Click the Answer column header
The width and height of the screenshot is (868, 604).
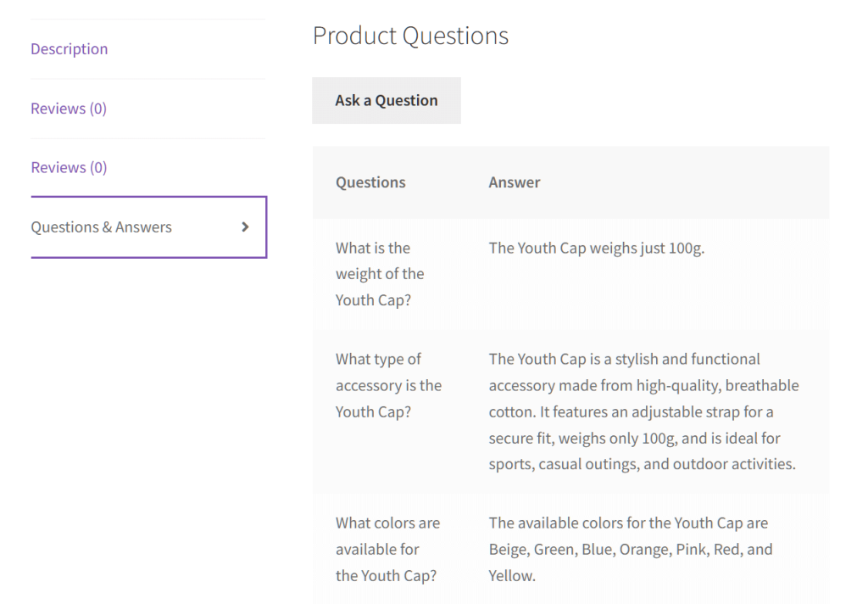(x=514, y=182)
